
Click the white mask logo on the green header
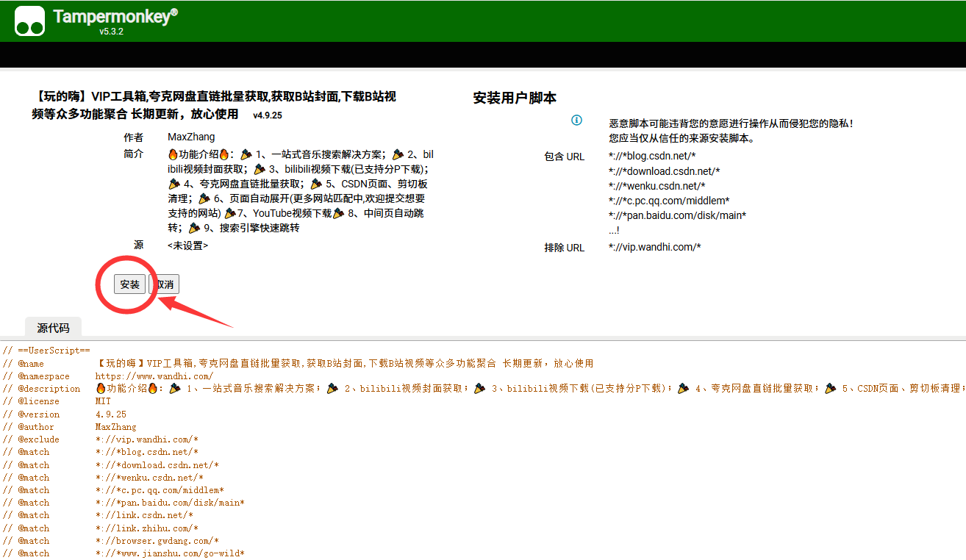(29, 21)
